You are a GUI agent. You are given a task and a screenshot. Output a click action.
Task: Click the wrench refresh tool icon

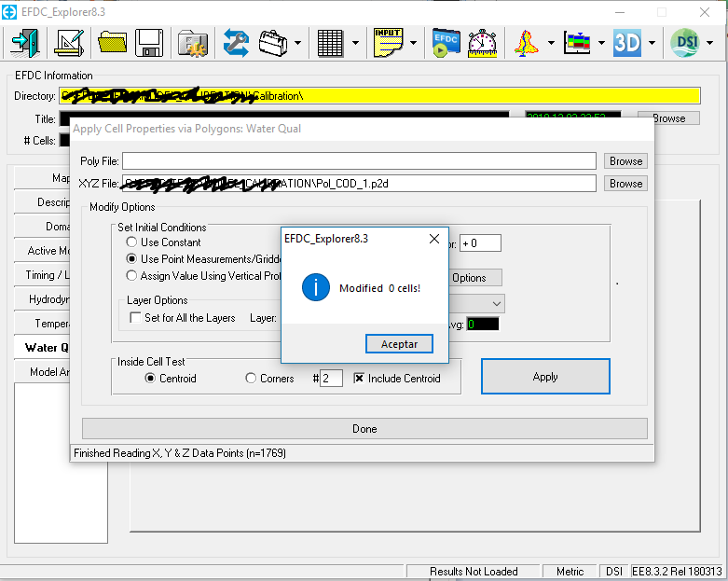237,43
